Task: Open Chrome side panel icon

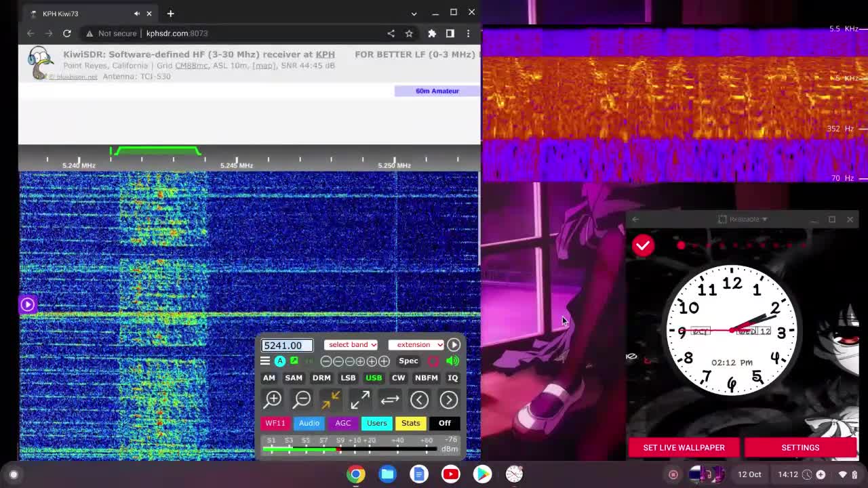Action: pyautogui.click(x=450, y=33)
